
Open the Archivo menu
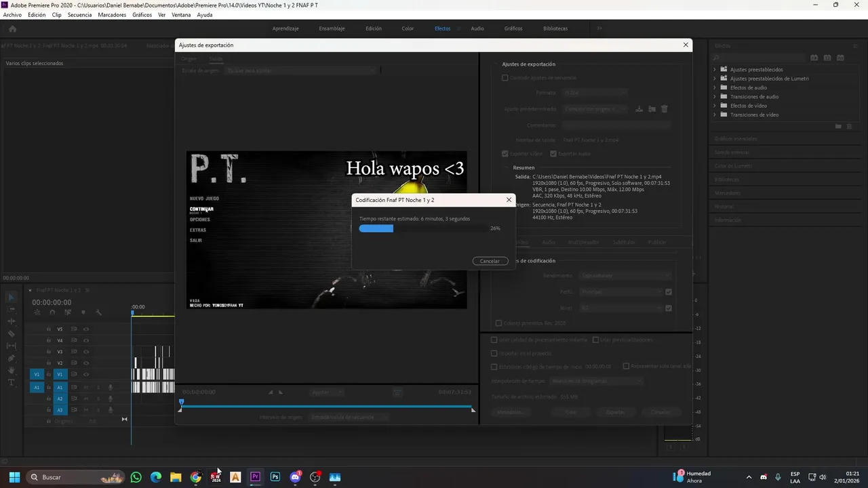[x=12, y=15]
